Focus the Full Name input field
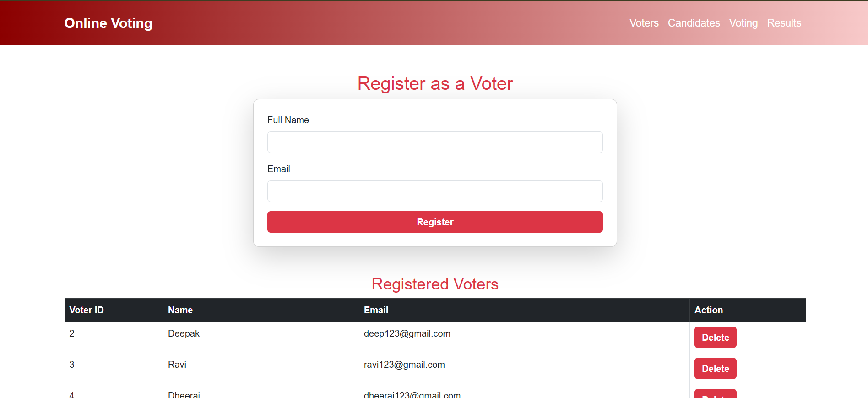The width and height of the screenshot is (868, 398). pyautogui.click(x=435, y=142)
